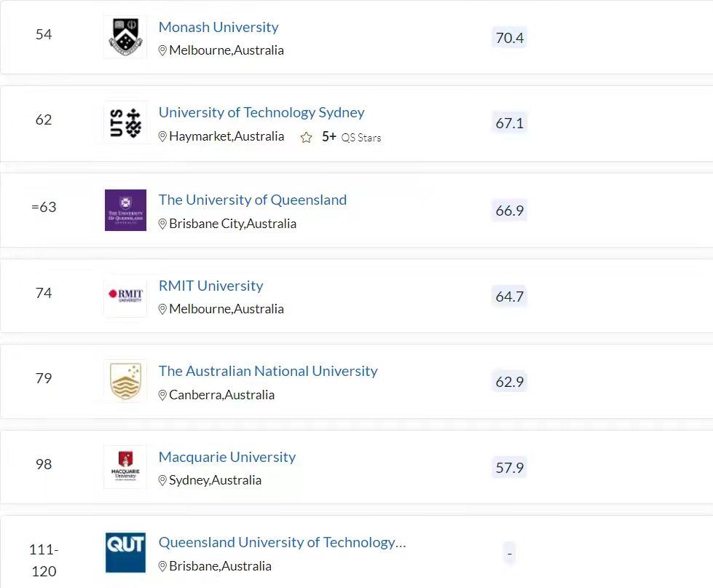Click the Monash University crest logo
Image resolution: width=713 pixels, height=588 pixels.
point(125,36)
